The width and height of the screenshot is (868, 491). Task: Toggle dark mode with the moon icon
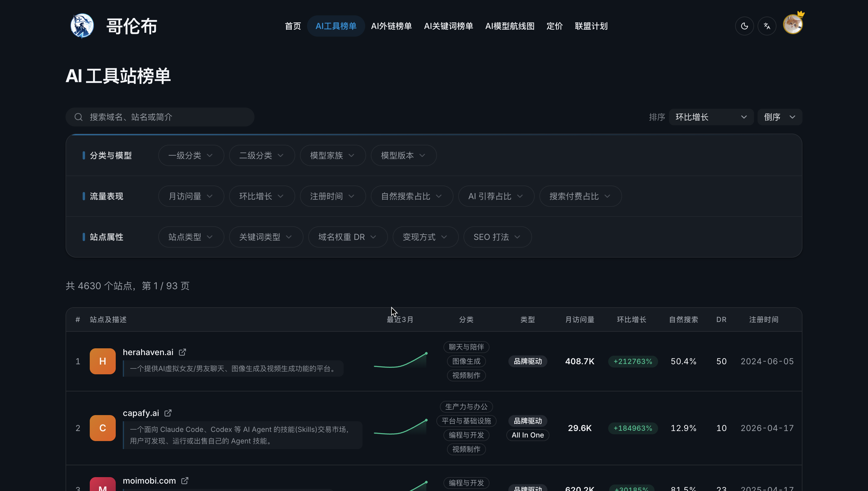(x=744, y=26)
